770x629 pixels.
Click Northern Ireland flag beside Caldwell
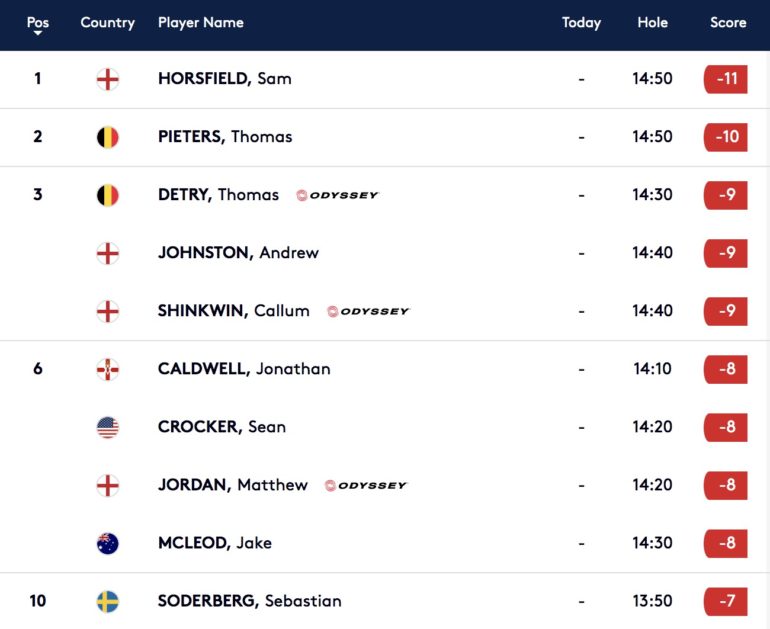coord(107,369)
